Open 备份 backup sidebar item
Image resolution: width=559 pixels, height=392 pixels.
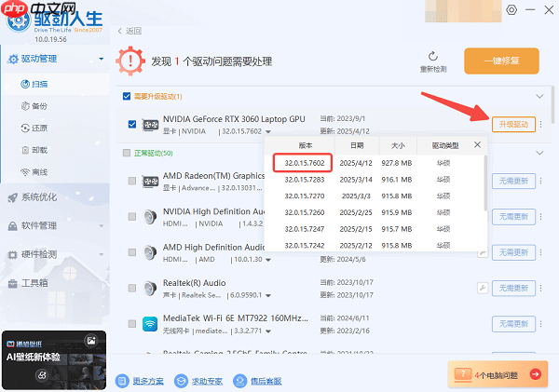click(34, 106)
